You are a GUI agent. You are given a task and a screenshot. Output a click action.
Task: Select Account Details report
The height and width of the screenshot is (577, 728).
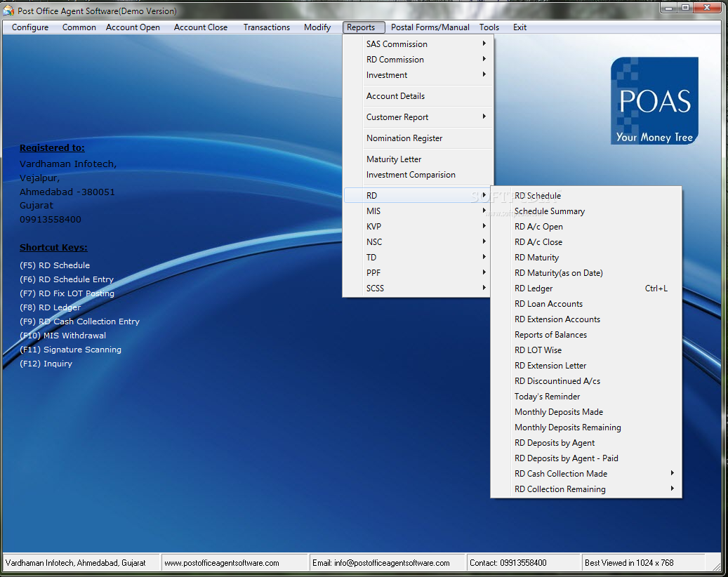pos(418,96)
